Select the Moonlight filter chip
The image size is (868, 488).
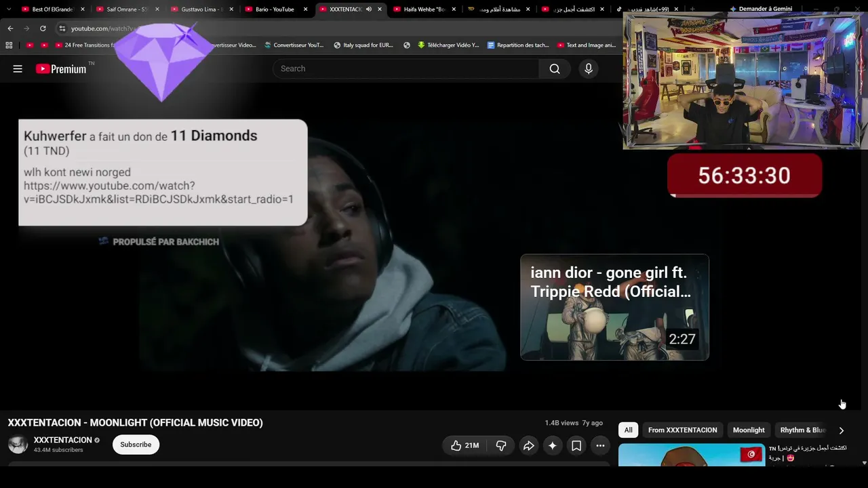pyautogui.click(x=749, y=430)
